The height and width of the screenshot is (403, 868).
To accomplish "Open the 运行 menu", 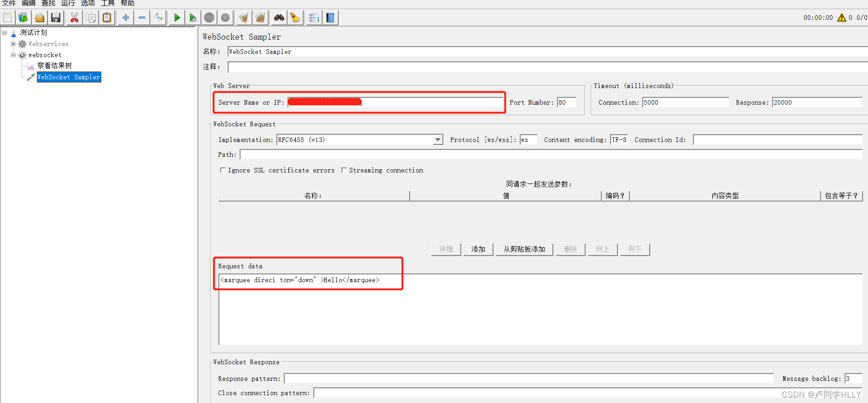I will (x=68, y=3).
